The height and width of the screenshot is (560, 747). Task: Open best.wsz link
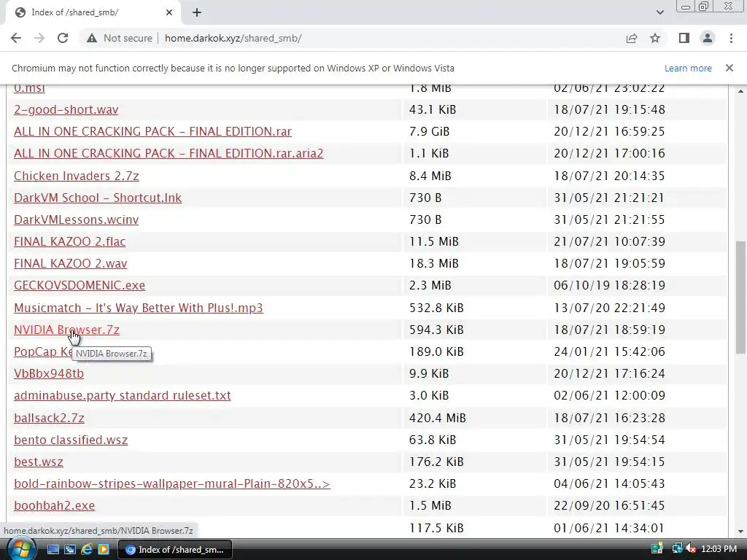tap(39, 462)
